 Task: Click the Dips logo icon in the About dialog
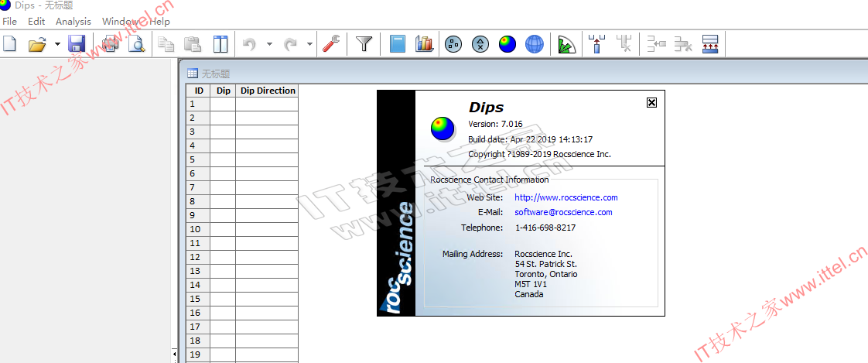[443, 128]
